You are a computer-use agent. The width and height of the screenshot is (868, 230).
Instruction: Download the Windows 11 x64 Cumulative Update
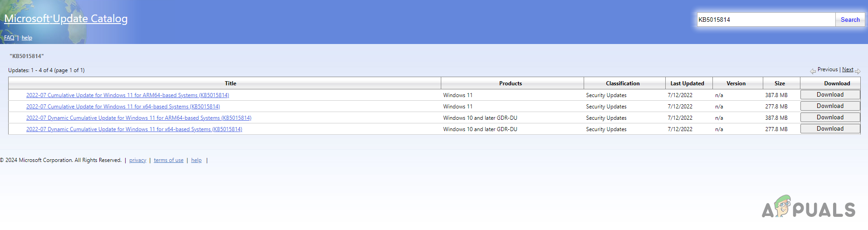[830, 106]
